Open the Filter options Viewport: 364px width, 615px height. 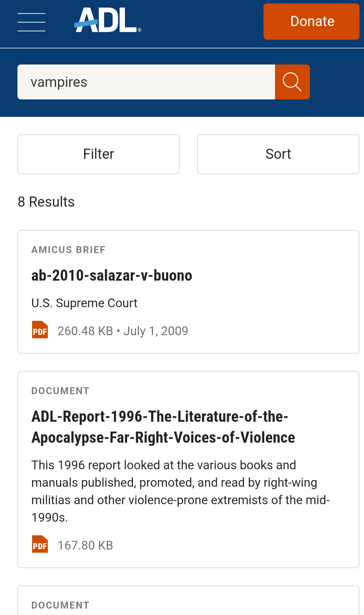pos(98,154)
